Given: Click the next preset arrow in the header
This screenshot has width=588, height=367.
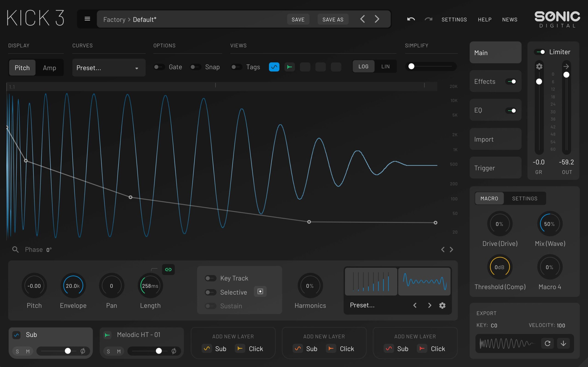Looking at the screenshot, I should click(377, 19).
